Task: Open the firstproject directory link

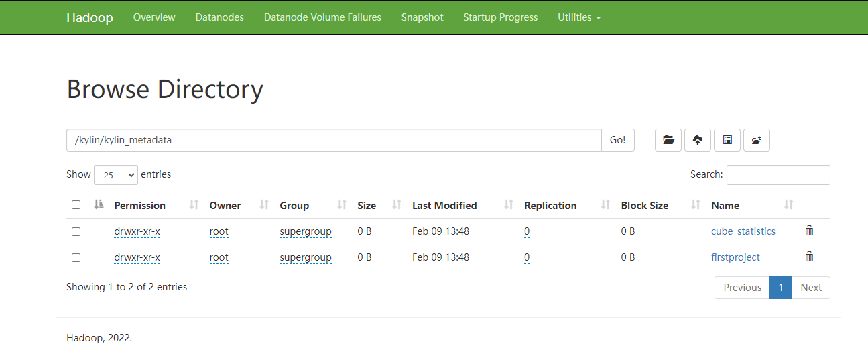Action: coord(735,257)
